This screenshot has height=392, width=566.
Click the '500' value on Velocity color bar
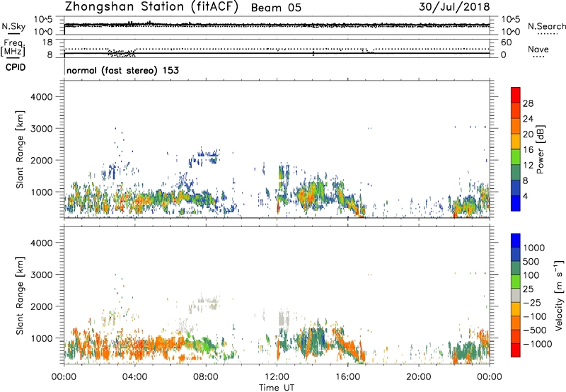tap(533, 261)
